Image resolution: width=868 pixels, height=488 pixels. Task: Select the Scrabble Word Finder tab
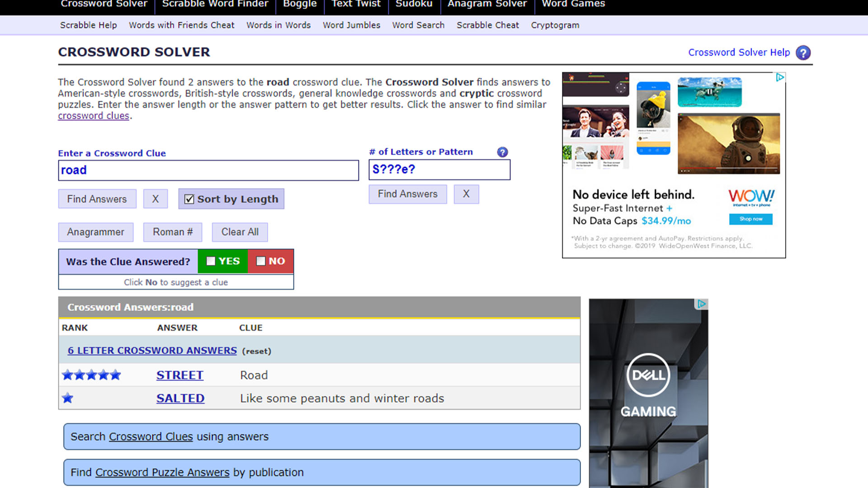(x=217, y=4)
